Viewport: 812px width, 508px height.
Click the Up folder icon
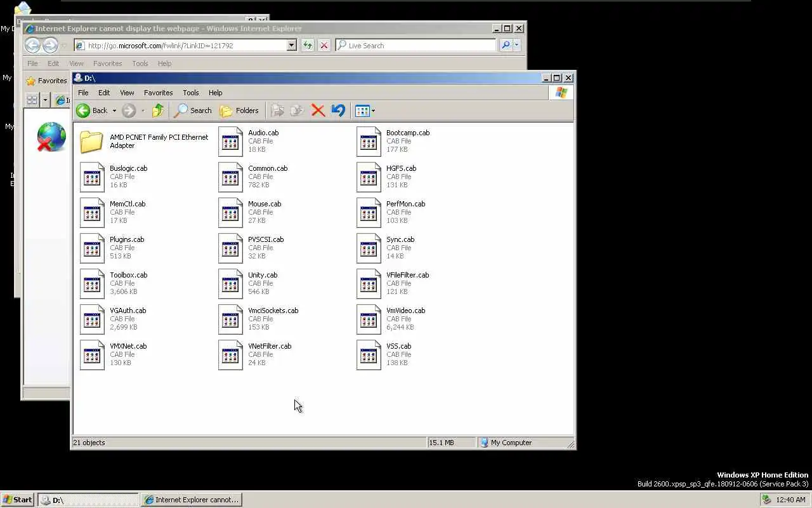tap(158, 110)
